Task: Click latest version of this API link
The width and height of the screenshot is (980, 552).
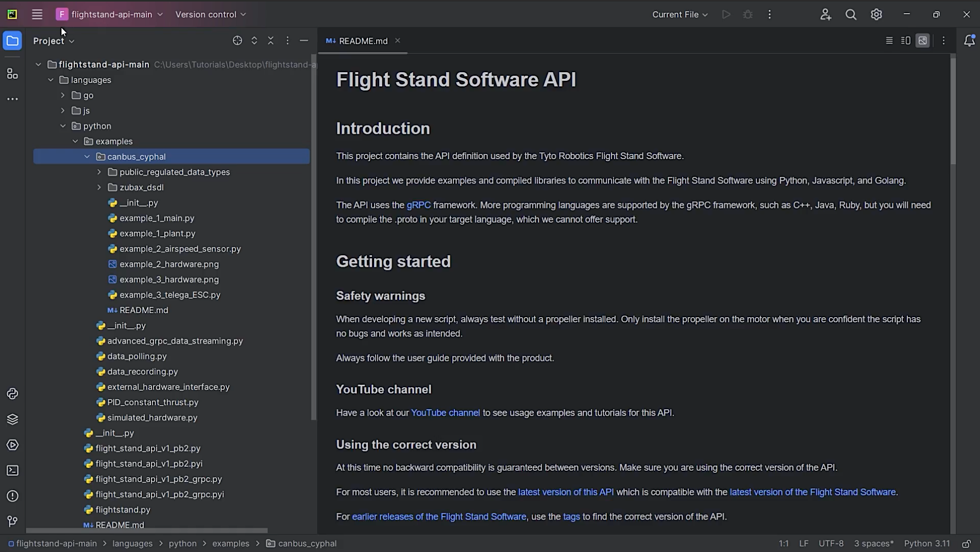Action: 565,492
